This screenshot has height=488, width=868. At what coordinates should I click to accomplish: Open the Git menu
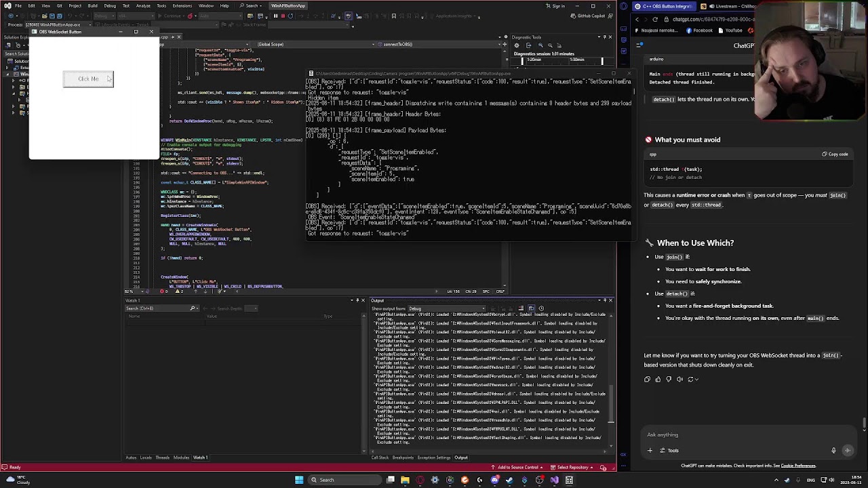[59, 5]
